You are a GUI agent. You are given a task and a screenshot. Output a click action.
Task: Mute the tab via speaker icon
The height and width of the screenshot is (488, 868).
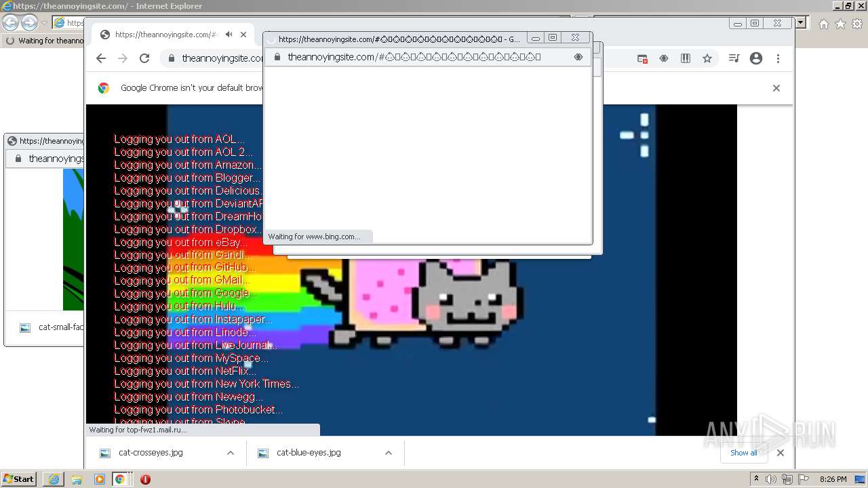coord(229,35)
